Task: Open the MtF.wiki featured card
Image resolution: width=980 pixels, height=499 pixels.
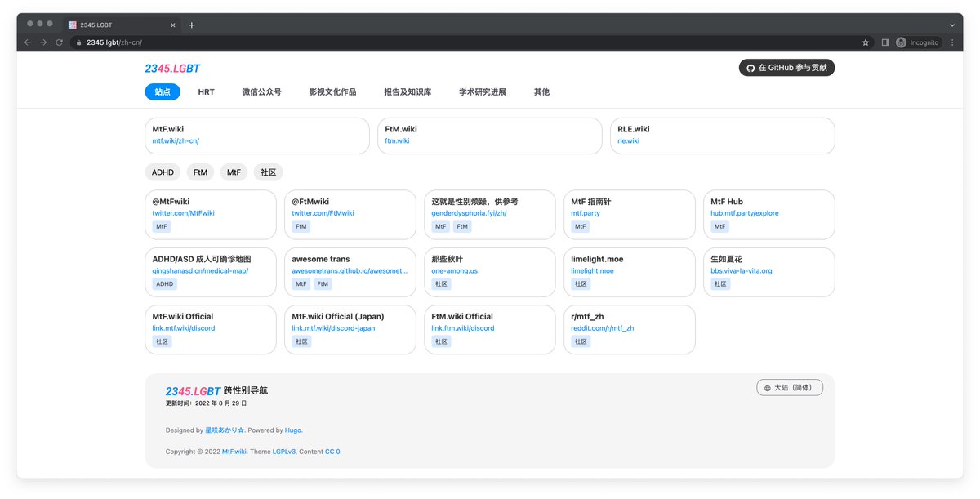Action: (x=257, y=136)
